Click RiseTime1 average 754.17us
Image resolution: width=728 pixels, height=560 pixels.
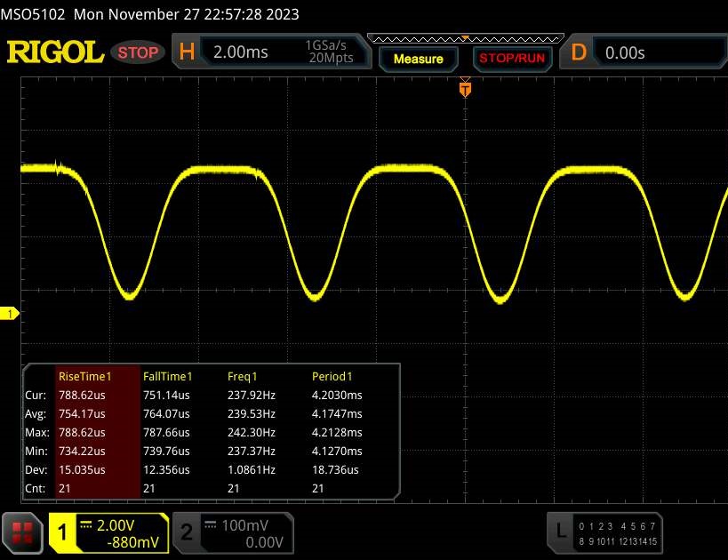82,413
